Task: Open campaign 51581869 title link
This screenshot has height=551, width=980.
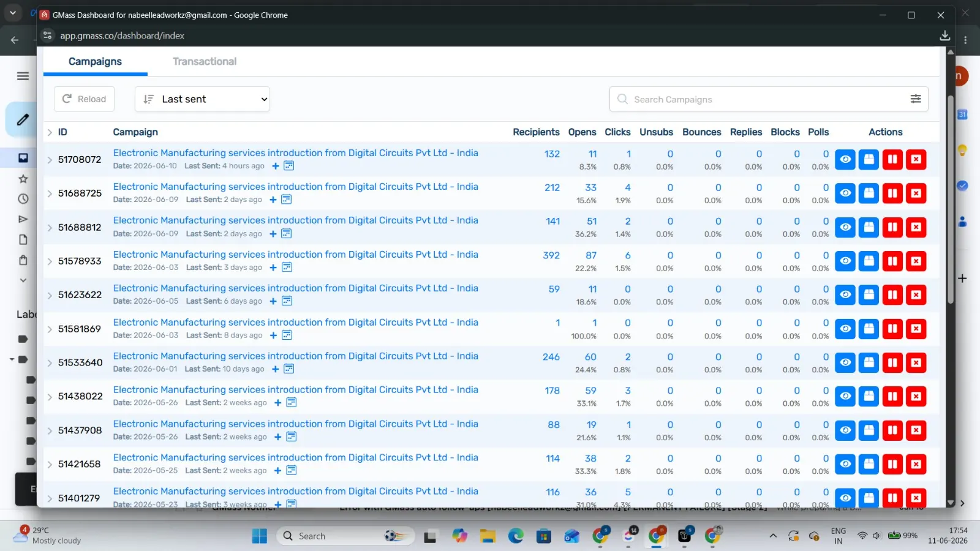Action: [x=295, y=323]
